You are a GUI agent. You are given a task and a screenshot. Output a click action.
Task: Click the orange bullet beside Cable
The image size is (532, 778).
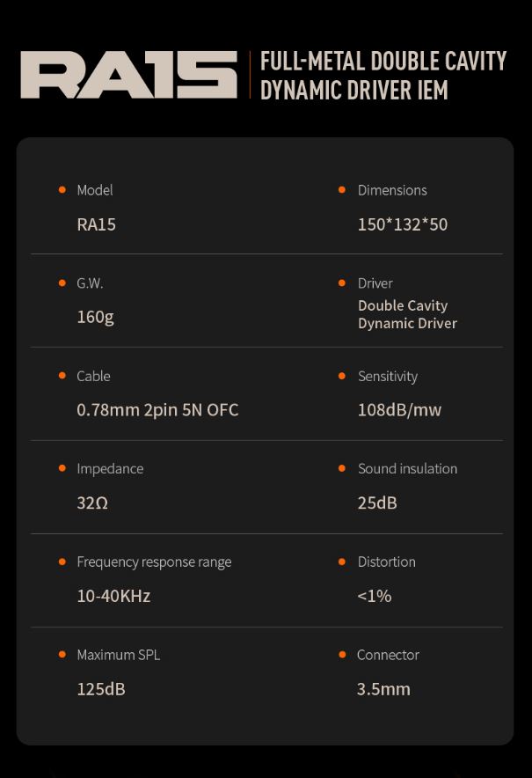62,376
